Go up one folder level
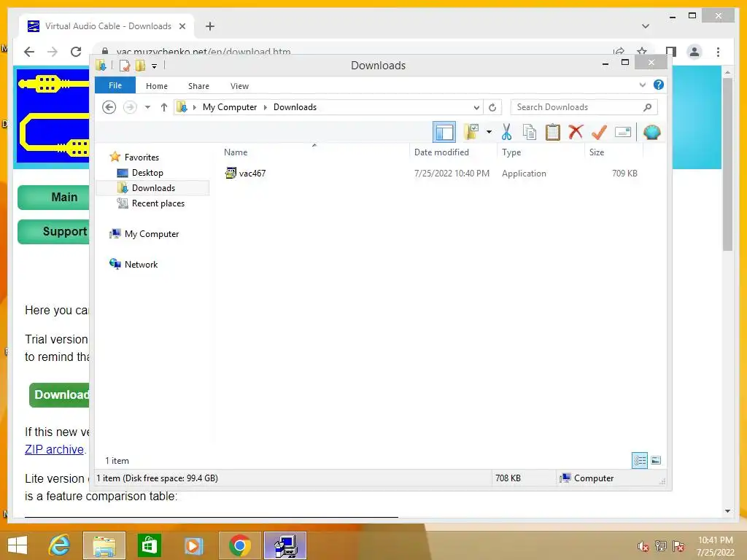 (164, 107)
